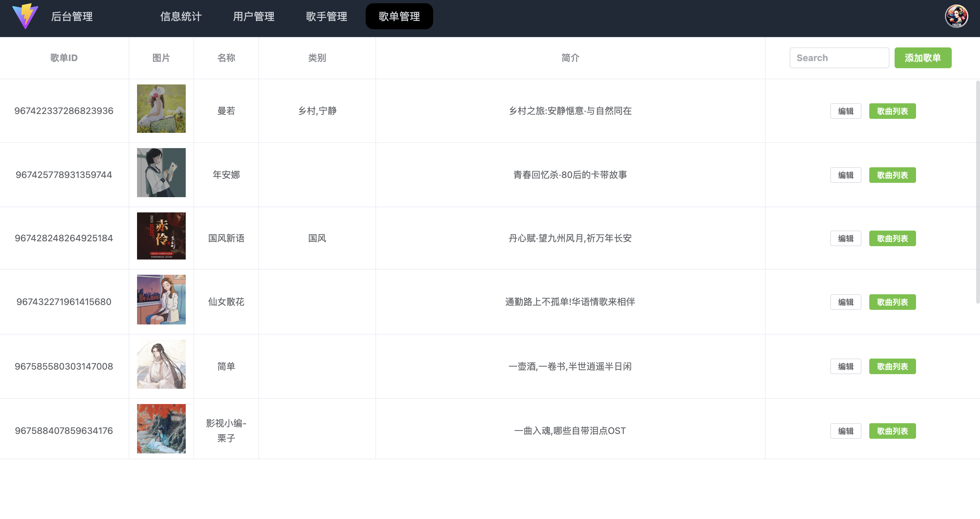Click the 添加歌单 button
The width and height of the screenshot is (980, 519).
click(x=923, y=57)
